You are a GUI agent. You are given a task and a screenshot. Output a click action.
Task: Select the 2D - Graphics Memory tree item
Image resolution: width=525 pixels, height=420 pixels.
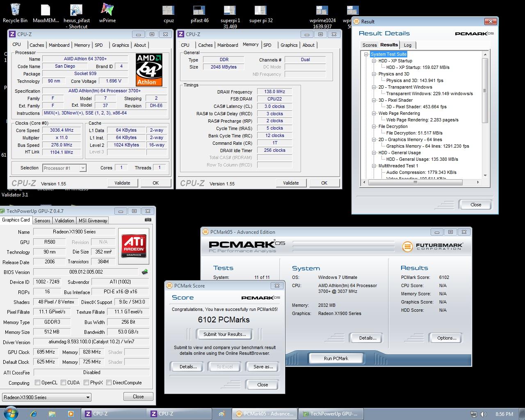[x=410, y=139]
